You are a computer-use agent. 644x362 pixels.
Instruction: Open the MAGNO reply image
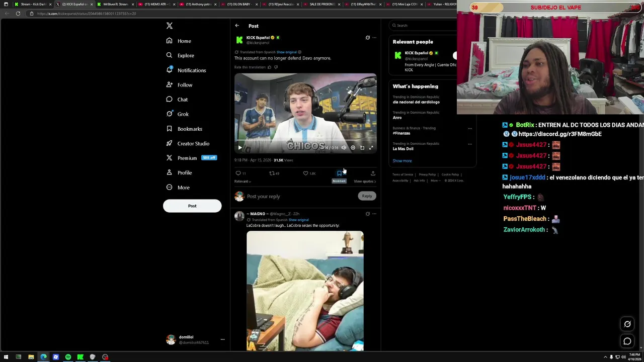(x=305, y=291)
